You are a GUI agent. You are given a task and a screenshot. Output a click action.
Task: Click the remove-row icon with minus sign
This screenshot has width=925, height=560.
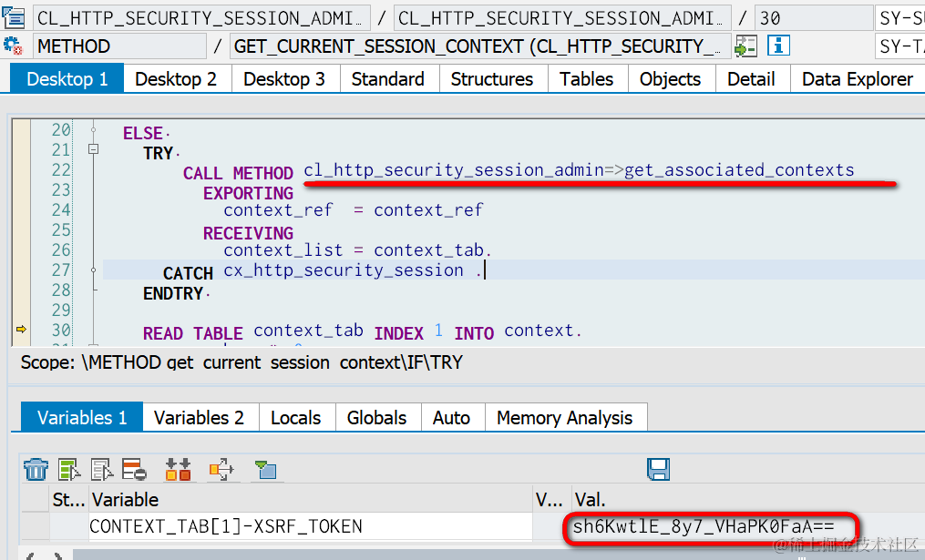tap(134, 469)
